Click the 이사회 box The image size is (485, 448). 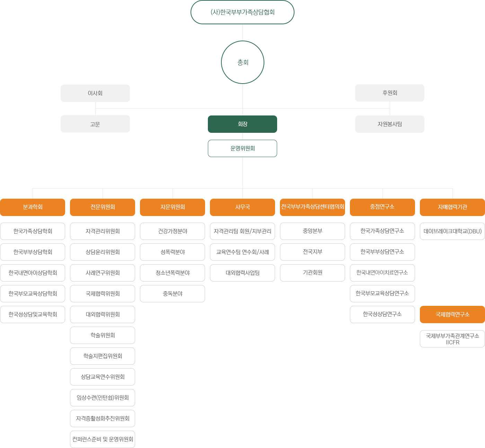[95, 93]
